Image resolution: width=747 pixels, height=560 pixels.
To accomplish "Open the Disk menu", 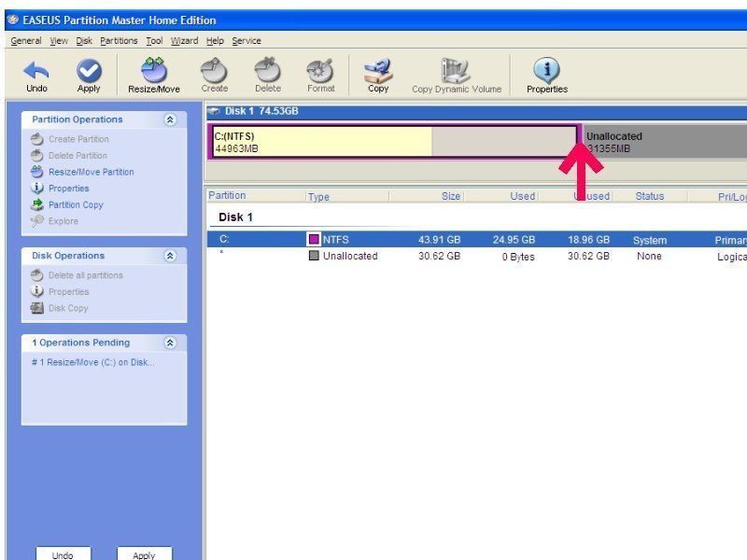I will pos(84,41).
